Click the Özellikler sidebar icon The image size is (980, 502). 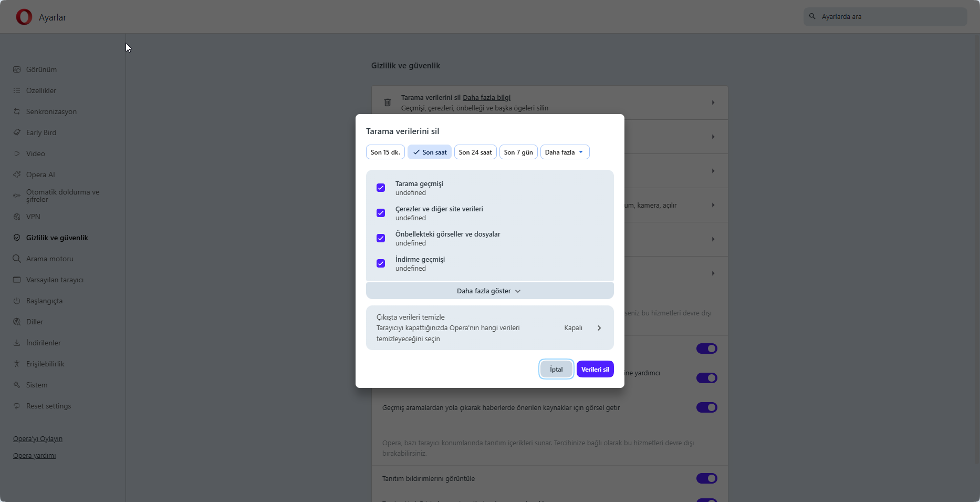[x=17, y=90]
